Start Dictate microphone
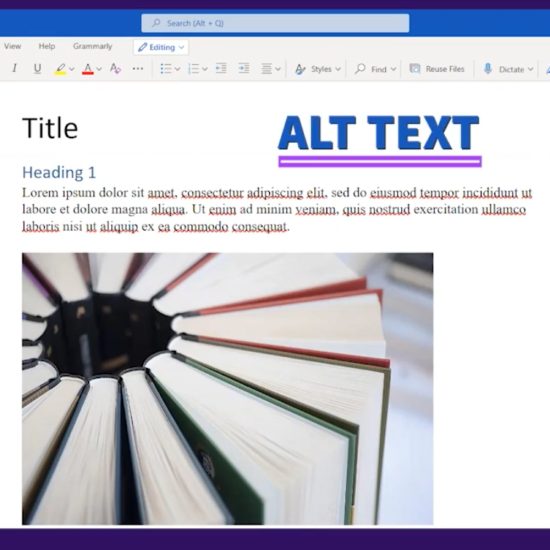550x550 pixels. pyautogui.click(x=488, y=69)
